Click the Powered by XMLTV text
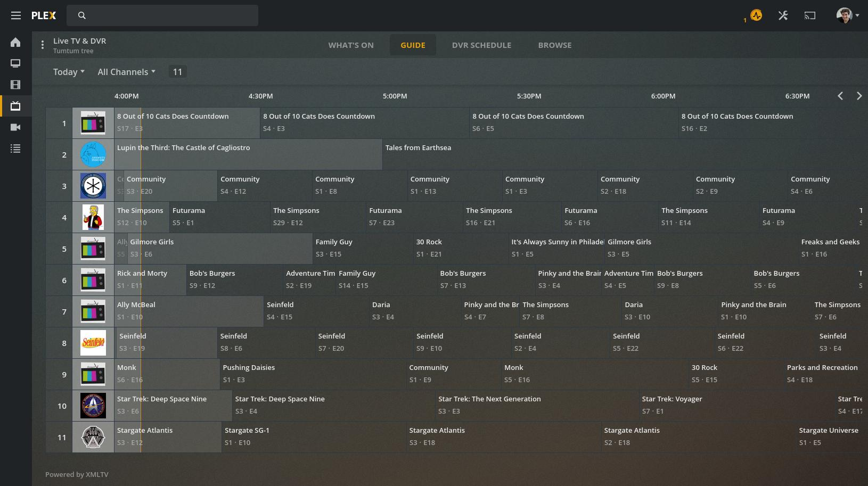Viewport: 868px width, 486px height. [x=77, y=474]
